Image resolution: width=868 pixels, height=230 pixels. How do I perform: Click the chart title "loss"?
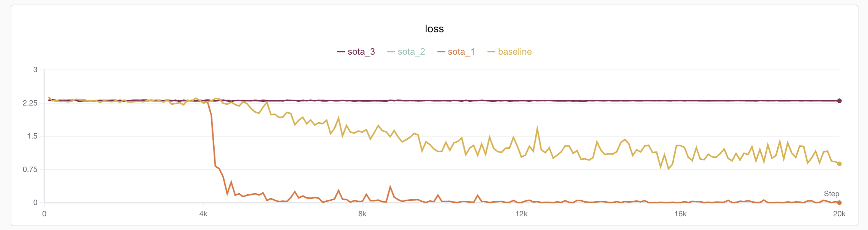pyautogui.click(x=434, y=29)
